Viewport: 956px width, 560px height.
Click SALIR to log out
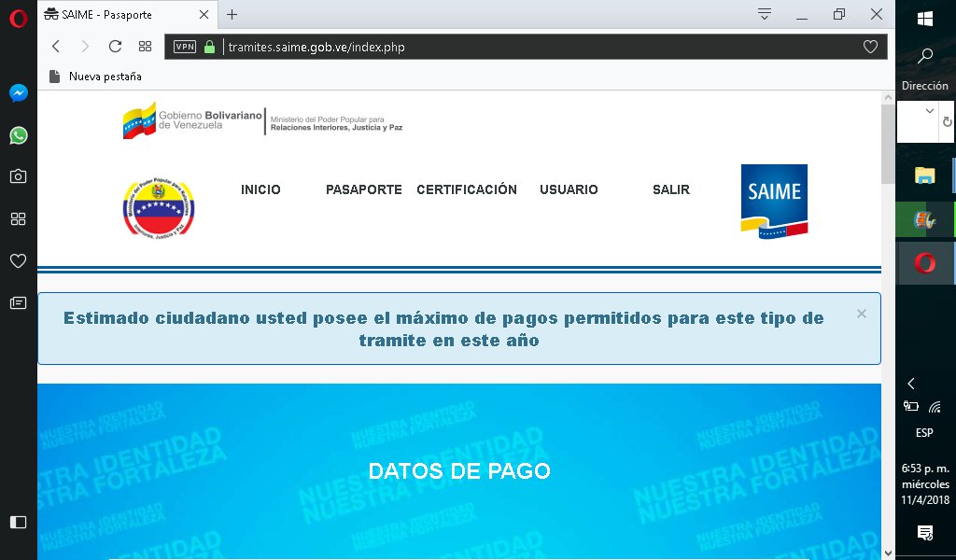click(671, 189)
